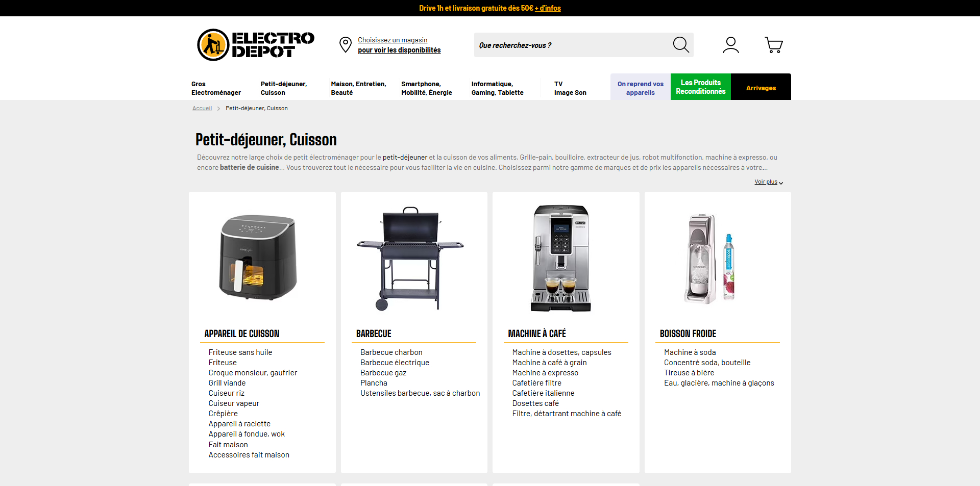Screen dimensions: 980x486
Task: Open TV Image Son menu
Action: point(570,88)
